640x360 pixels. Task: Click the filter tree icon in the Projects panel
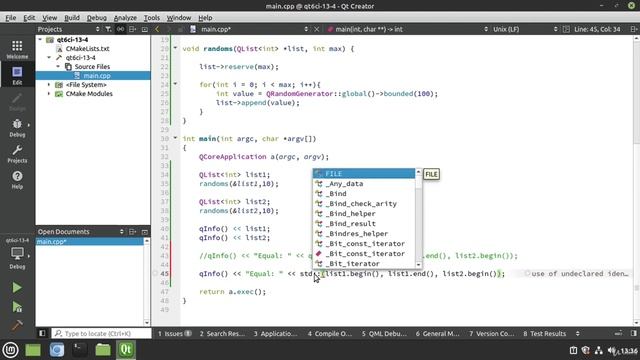(108, 29)
